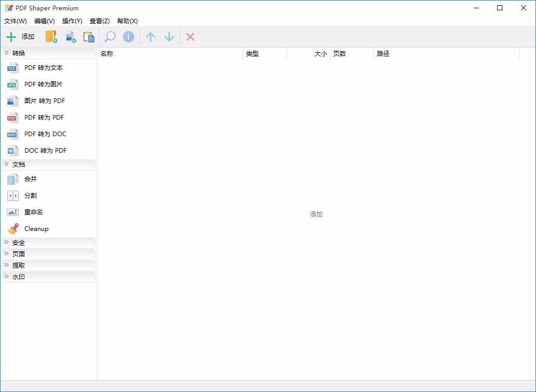536x392 pixels.
Task: Click the blue info properties icon
Action: point(129,37)
